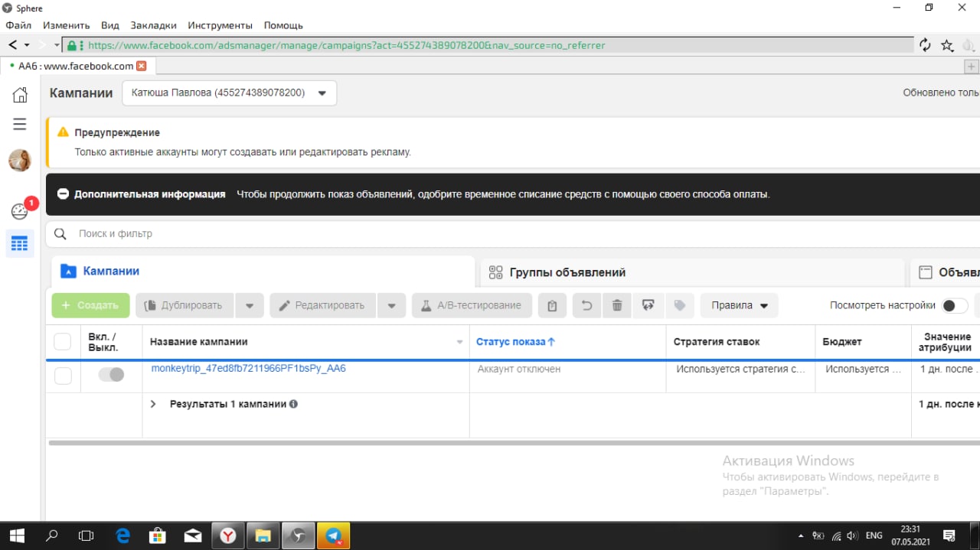Open Microsoft Store from the taskbar
Image resolution: width=980 pixels, height=550 pixels.
(x=158, y=535)
